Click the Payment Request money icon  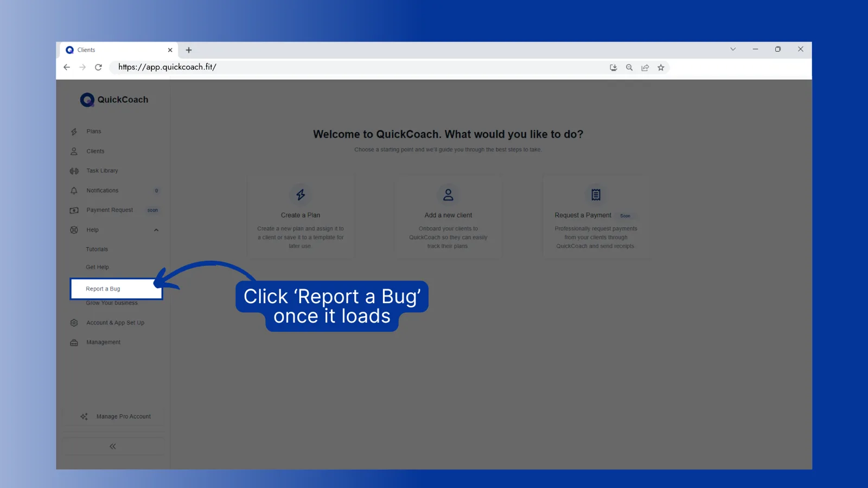click(74, 210)
